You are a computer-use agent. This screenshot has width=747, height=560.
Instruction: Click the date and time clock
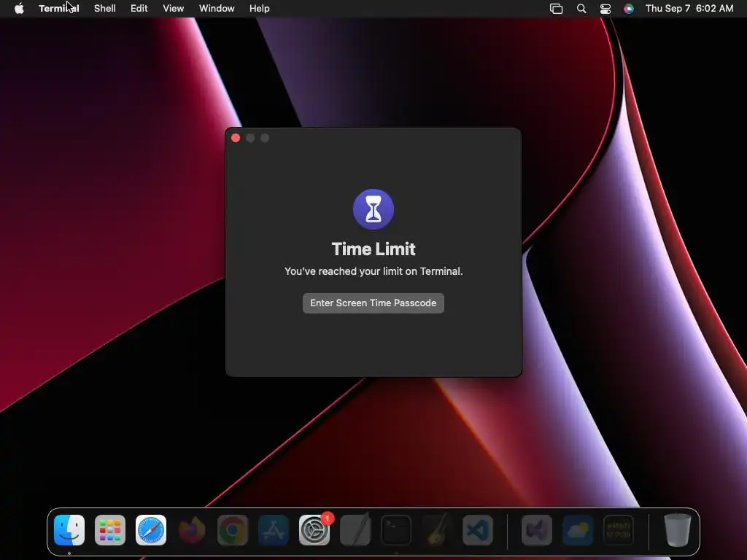[689, 9]
